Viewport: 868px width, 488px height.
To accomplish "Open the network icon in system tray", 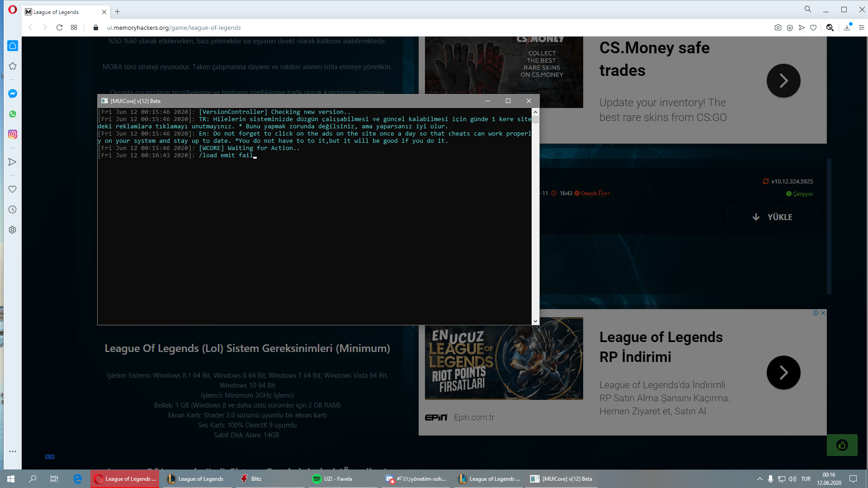I will [782, 479].
